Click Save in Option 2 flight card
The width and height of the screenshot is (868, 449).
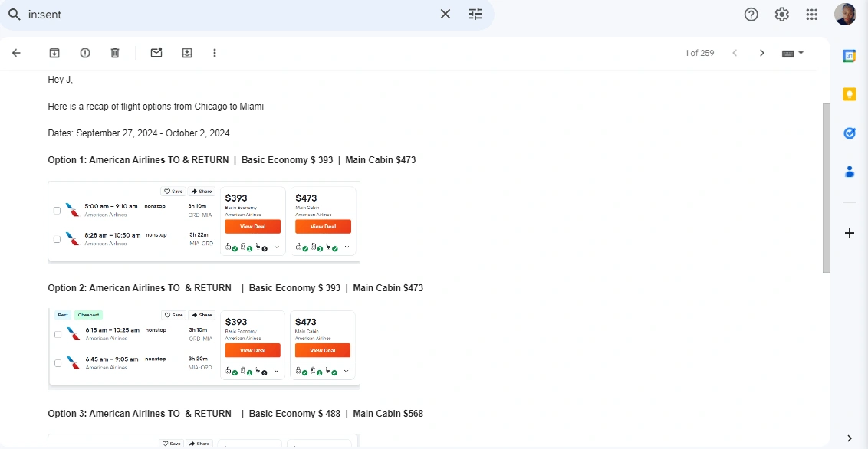[173, 315]
